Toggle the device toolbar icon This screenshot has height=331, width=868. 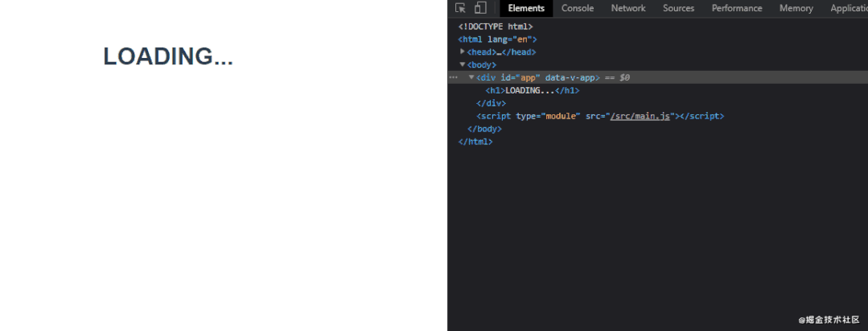[480, 8]
